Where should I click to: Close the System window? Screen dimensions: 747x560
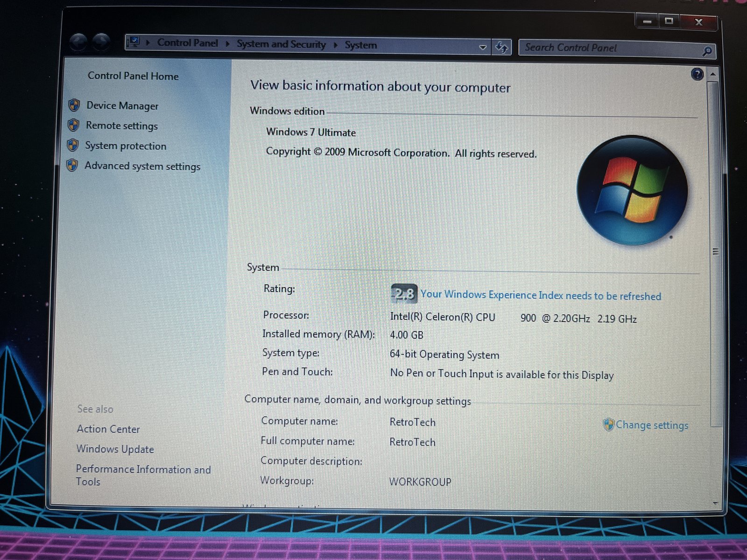(x=698, y=22)
